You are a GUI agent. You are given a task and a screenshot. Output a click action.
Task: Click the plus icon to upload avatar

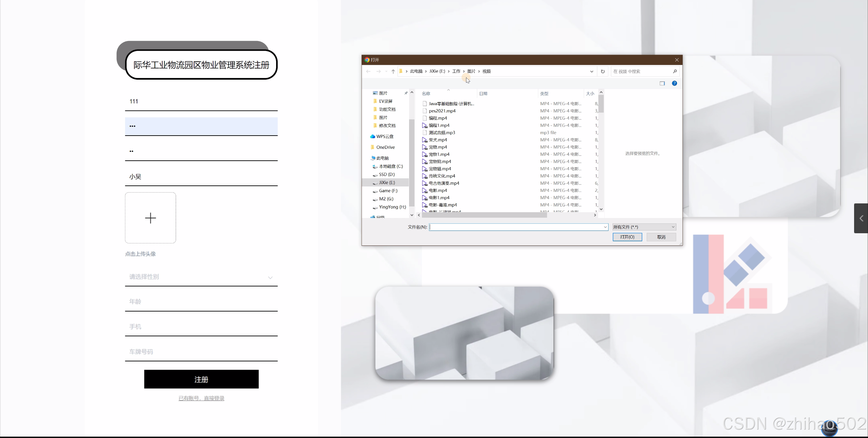click(150, 218)
